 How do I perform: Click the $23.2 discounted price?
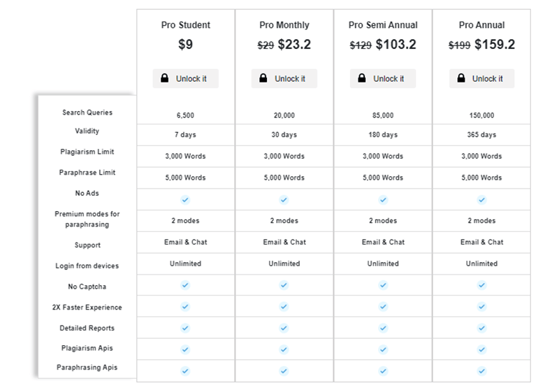294,45
